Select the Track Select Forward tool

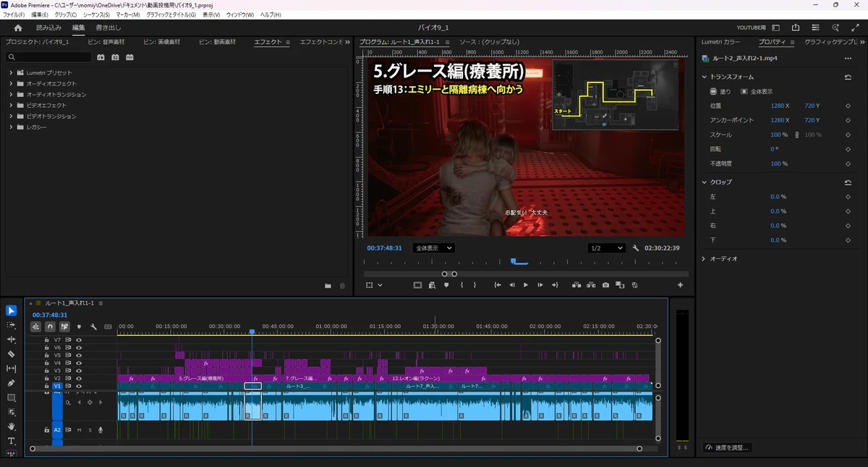[12, 325]
